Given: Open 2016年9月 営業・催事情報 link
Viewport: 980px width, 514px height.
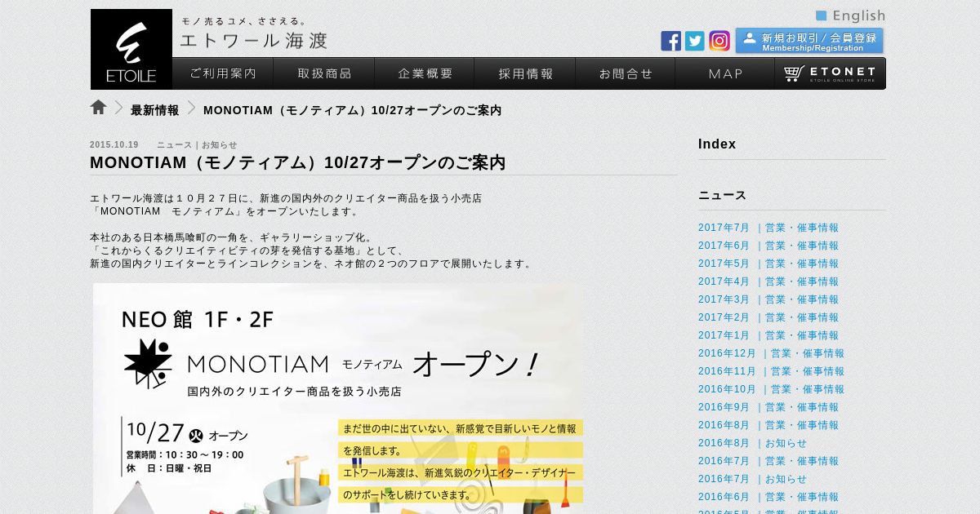Looking at the screenshot, I should coord(768,407).
